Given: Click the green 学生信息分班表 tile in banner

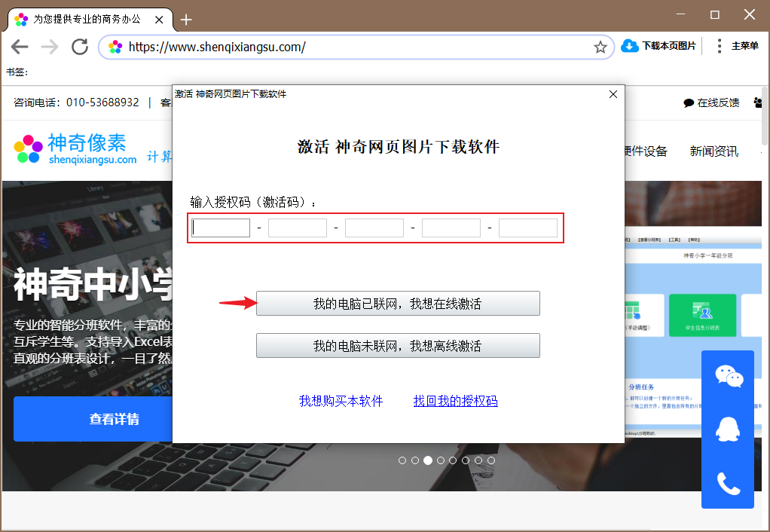Looking at the screenshot, I should pos(702,316).
